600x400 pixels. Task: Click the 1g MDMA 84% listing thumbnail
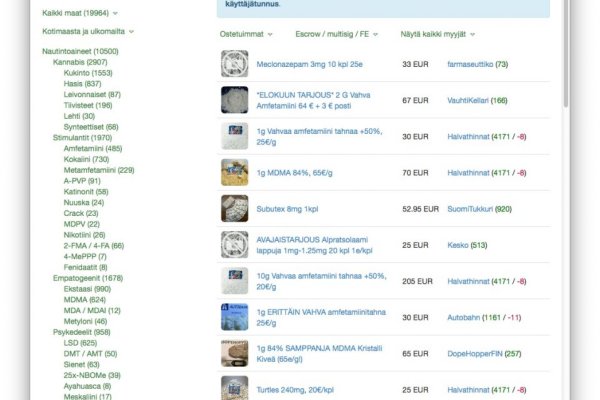235,172
